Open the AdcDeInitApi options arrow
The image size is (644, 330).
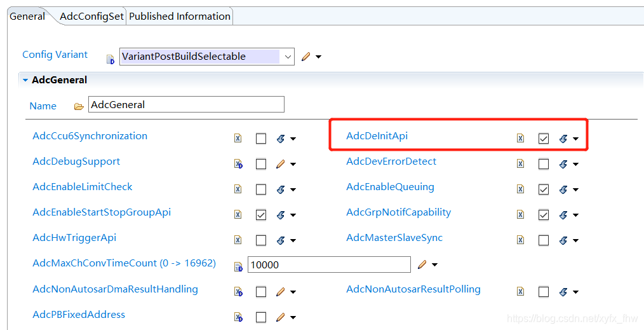[575, 139]
